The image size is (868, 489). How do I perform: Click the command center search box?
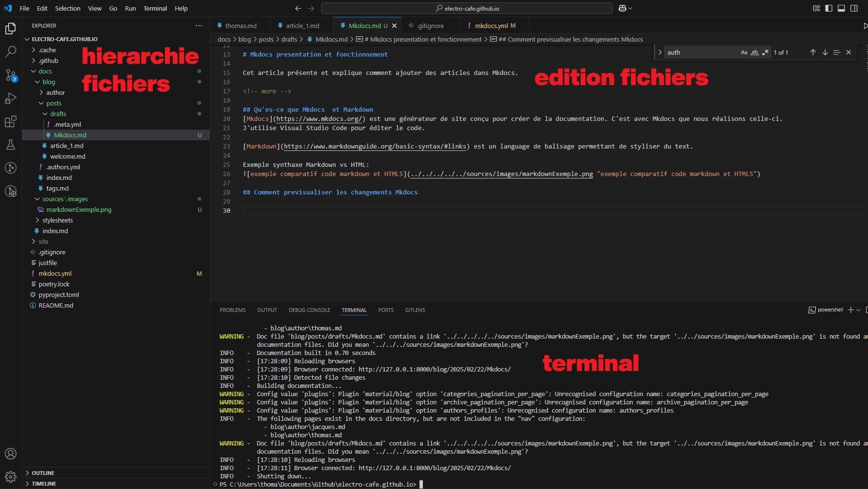(x=467, y=8)
